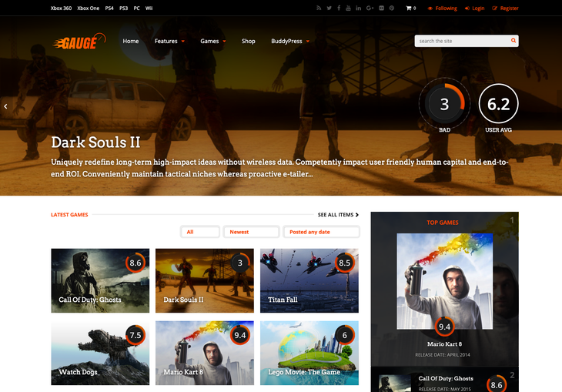Click the Release Date: May 2015 text
This screenshot has width=562, height=392.
pos(445,389)
